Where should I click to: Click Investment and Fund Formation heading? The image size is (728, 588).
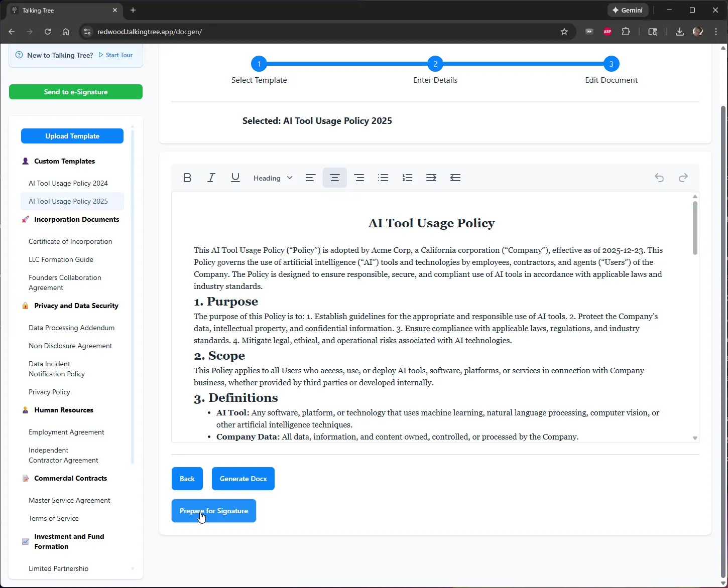[69, 541]
